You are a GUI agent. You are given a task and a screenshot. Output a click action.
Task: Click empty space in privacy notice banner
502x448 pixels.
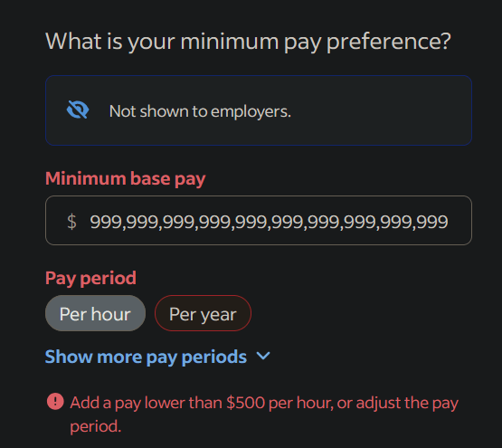[381, 110]
